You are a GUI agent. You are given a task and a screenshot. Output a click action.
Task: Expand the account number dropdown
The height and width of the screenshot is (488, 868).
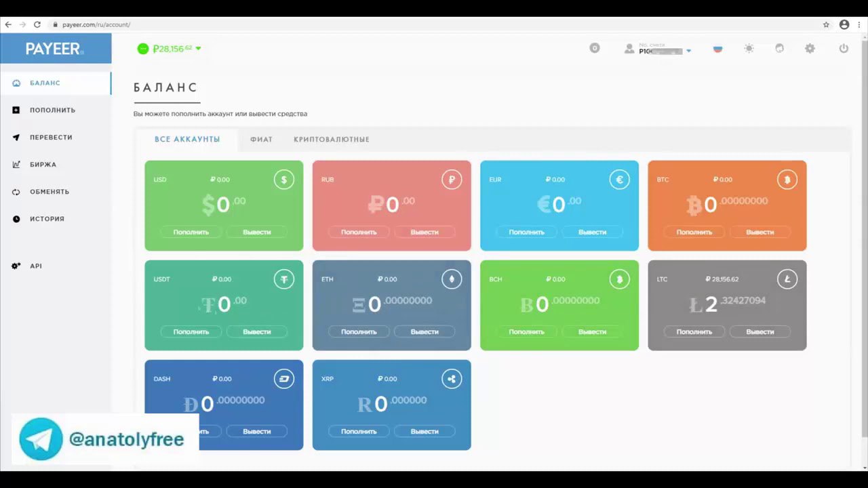(689, 51)
